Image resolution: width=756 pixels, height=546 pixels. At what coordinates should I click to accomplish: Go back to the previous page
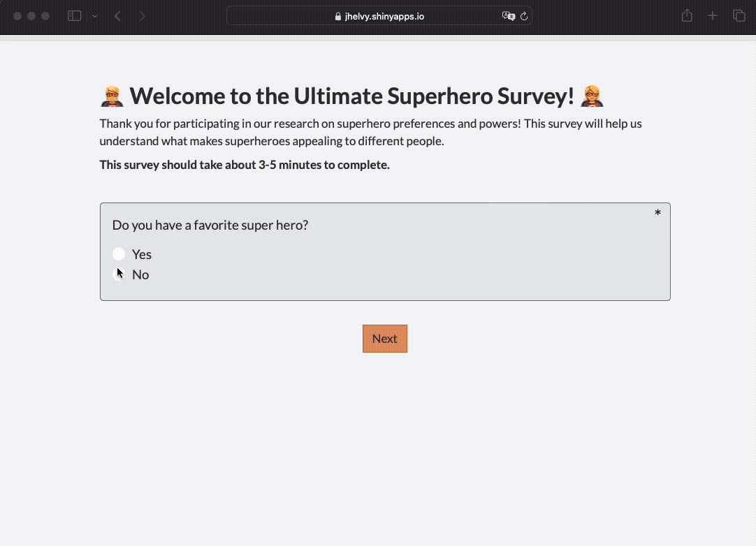point(117,16)
